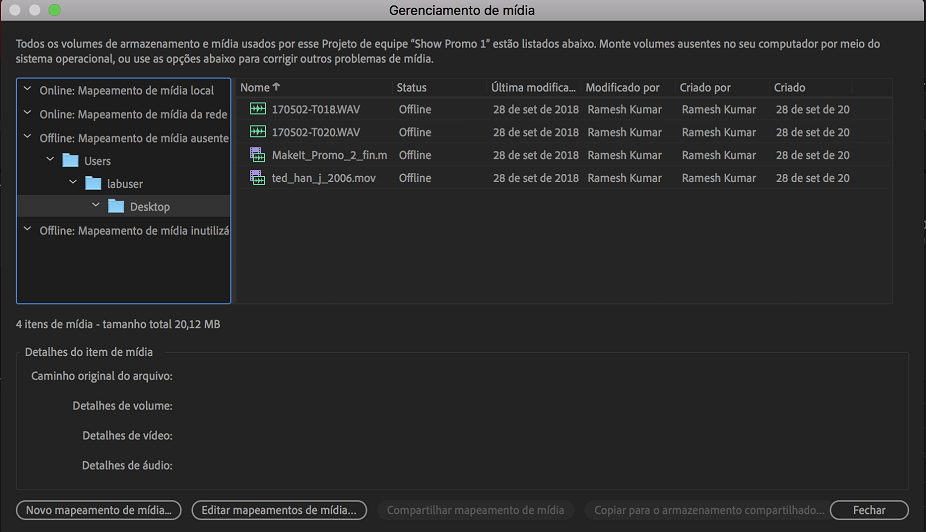Click Compartilhar mapeamento de mídia button
926x532 pixels.
[x=475, y=510]
